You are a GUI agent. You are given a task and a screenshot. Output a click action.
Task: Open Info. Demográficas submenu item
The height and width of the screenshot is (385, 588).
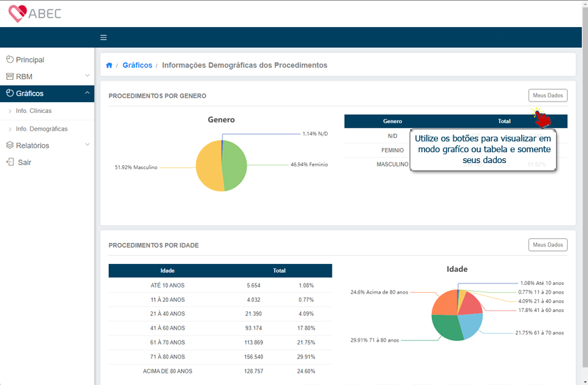pyautogui.click(x=47, y=129)
